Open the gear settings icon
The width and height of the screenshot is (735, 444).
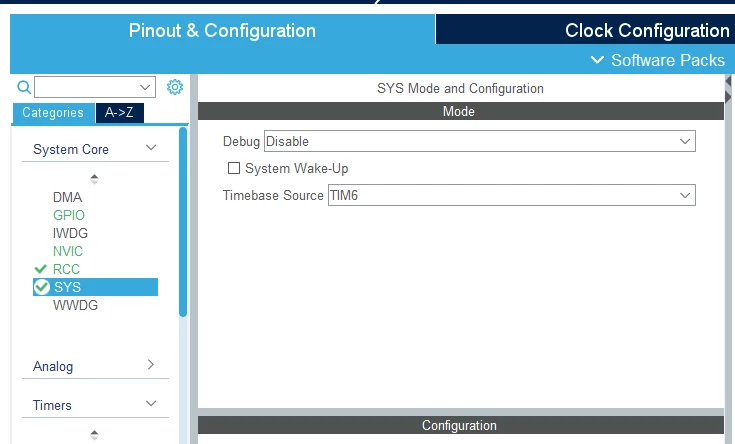click(x=175, y=87)
